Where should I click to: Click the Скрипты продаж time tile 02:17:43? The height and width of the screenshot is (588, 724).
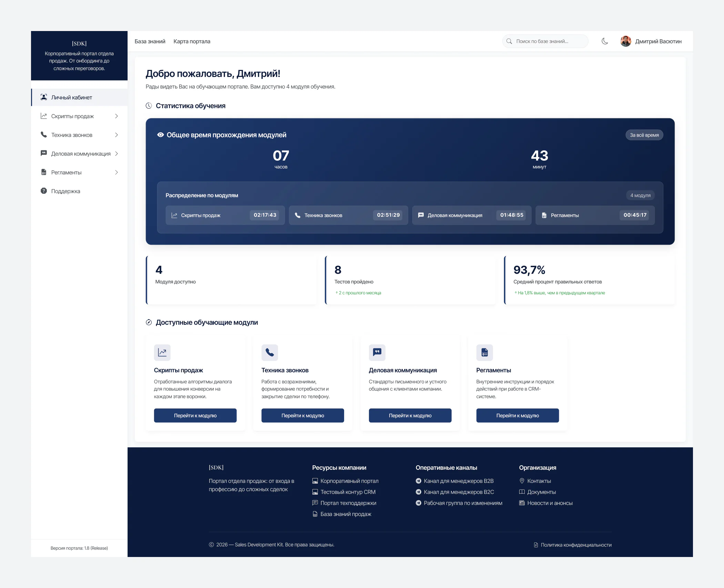pos(225,215)
